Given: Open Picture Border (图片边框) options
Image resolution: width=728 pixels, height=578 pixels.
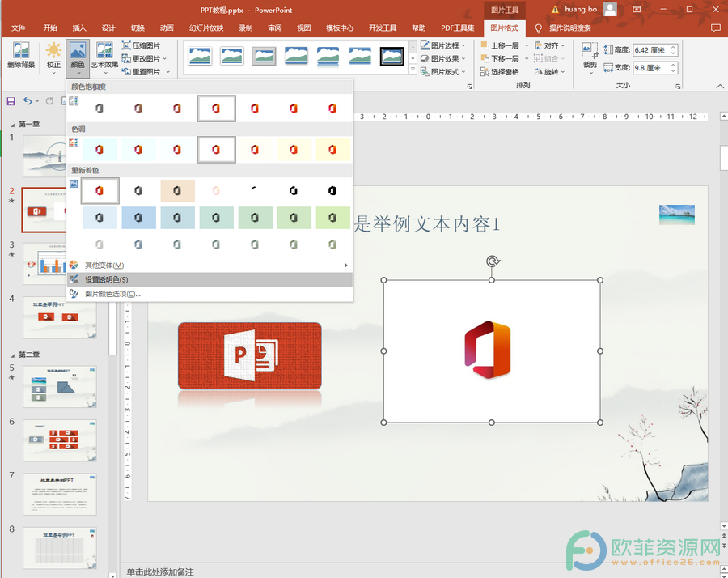Looking at the screenshot, I should pos(443,45).
